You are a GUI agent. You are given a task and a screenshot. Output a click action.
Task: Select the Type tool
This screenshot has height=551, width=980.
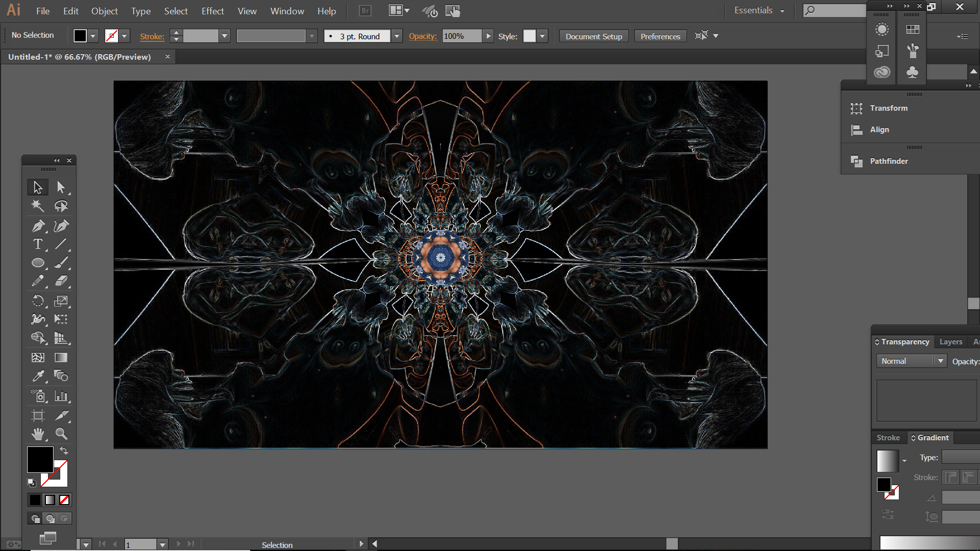click(38, 244)
